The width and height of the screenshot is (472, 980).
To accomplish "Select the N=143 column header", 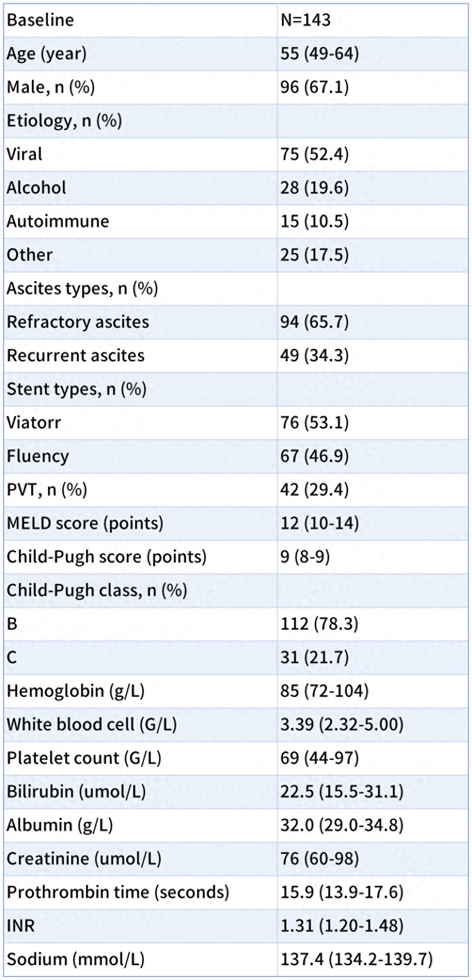I will (305, 20).
